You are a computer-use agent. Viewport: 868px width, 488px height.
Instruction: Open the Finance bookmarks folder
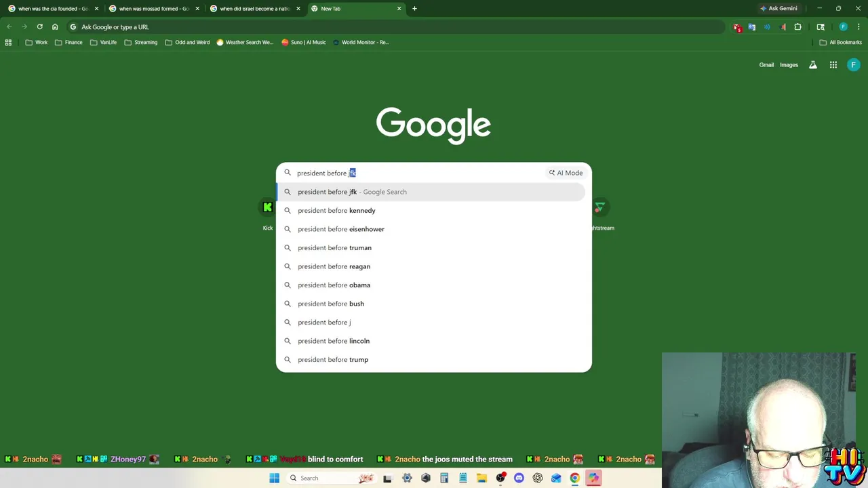pyautogui.click(x=68, y=42)
